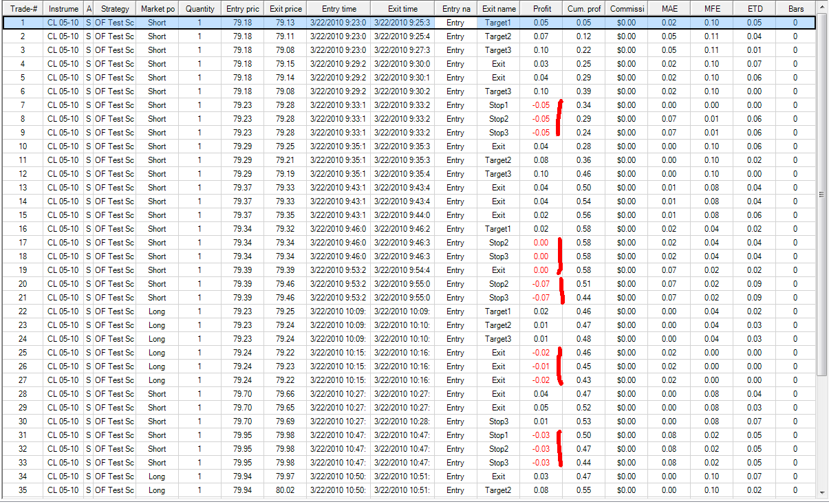
Task: Click the Bars column header
Action: coord(795,9)
